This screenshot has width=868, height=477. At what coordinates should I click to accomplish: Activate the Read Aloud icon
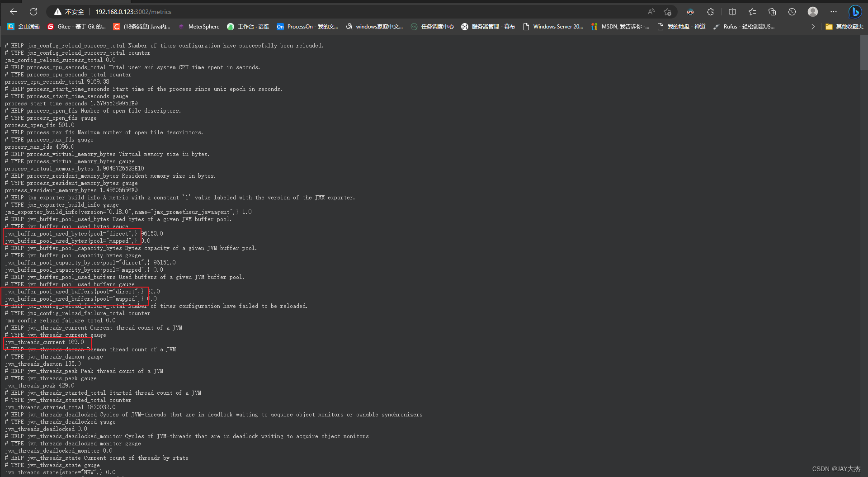651,12
